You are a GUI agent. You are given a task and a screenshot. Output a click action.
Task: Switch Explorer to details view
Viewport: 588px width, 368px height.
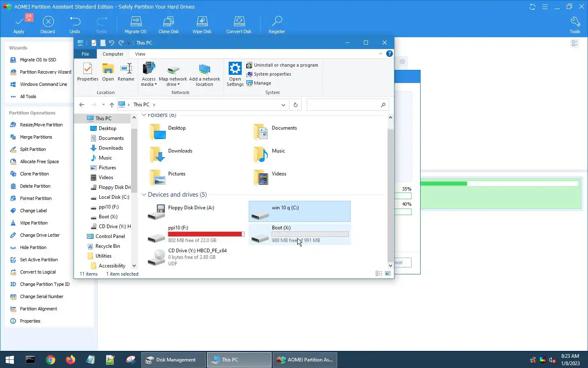tap(379, 274)
